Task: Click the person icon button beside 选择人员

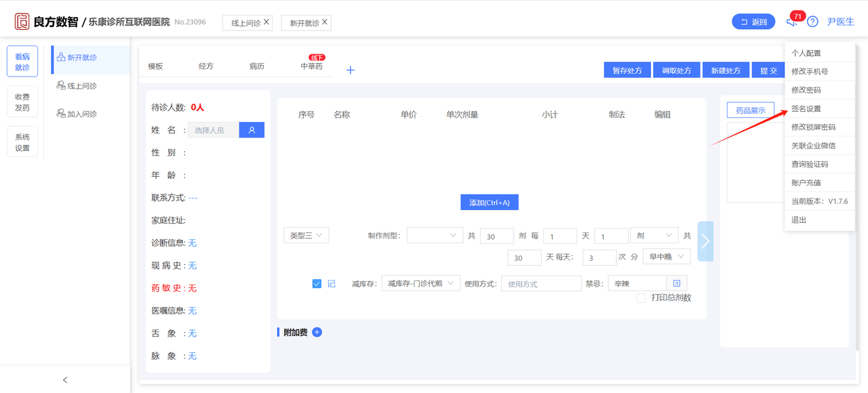Action: point(252,130)
